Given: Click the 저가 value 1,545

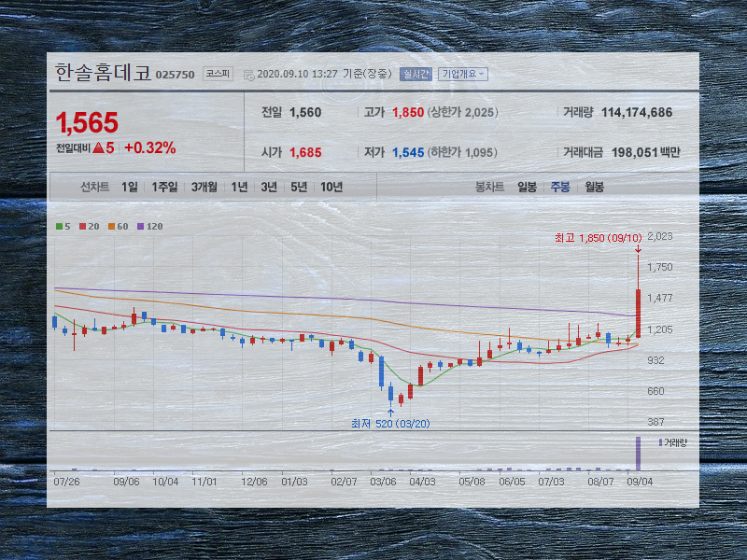Looking at the screenshot, I should click(408, 153).
